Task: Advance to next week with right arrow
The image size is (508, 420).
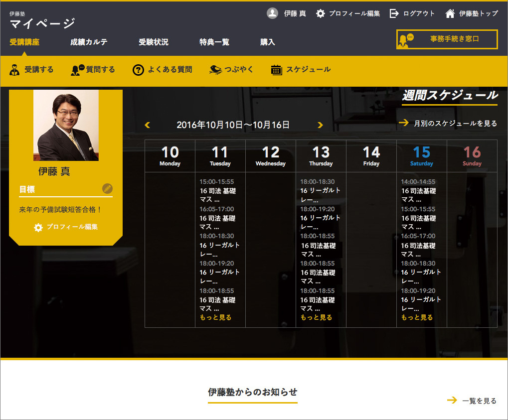Action: click(x=320, y=125)
